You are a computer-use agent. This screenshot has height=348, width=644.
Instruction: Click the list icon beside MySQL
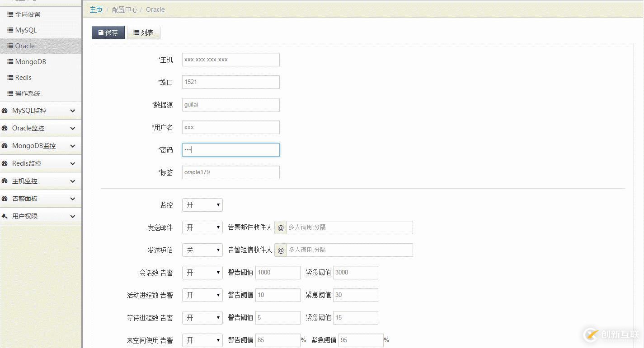10,30
